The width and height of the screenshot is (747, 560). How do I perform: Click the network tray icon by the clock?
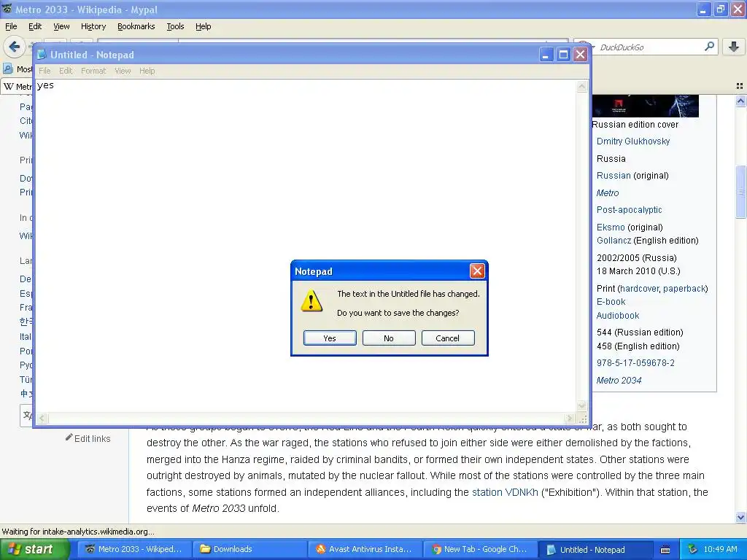[693, 549]
